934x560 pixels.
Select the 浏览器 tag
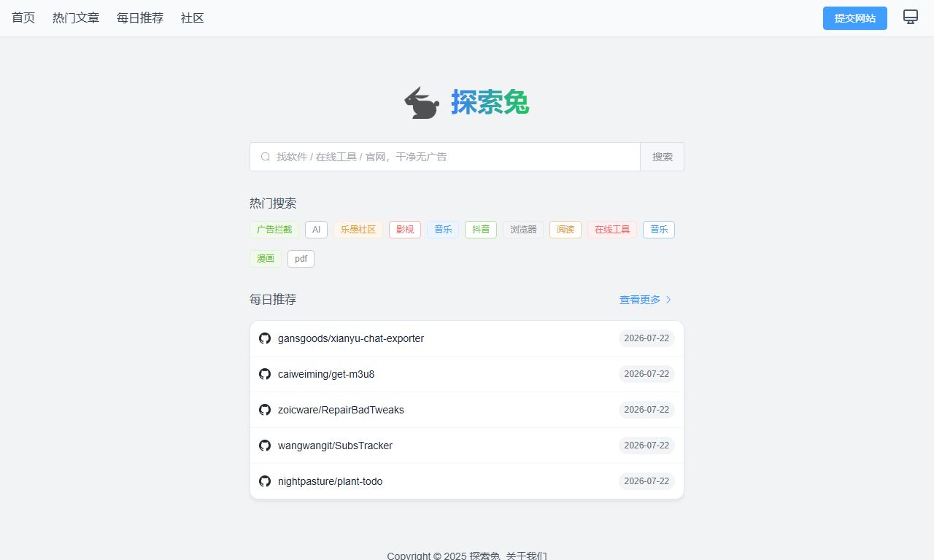pyautogui.click(x=523, y=230)
